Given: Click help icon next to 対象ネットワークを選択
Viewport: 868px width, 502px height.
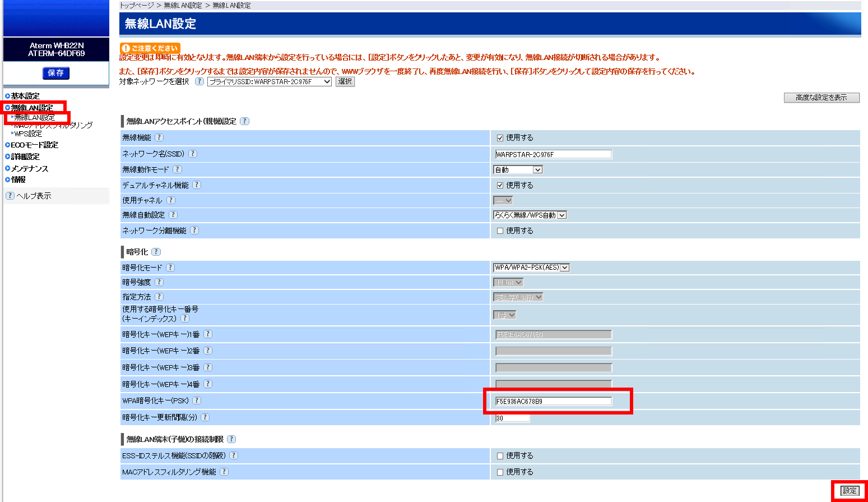Looking at the screenshot, I should [x=199, y=81].
